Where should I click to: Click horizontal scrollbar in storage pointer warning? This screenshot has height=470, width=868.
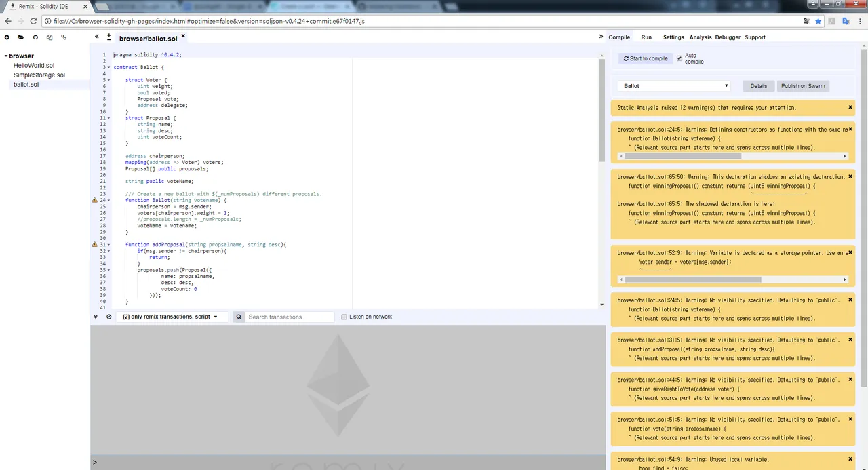tap(693, 279)
